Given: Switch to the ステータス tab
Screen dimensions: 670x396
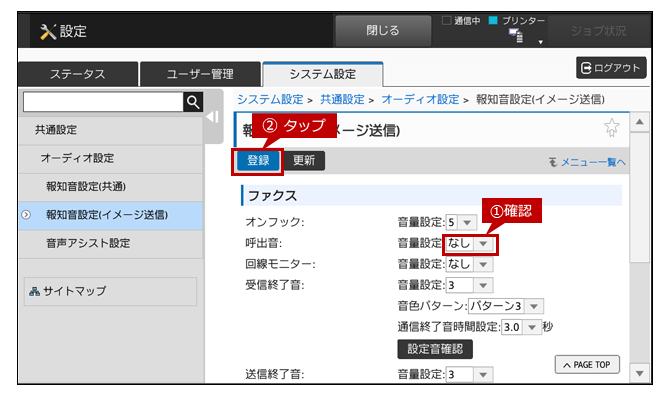Looking at the screenshot, I should point(78,74).
